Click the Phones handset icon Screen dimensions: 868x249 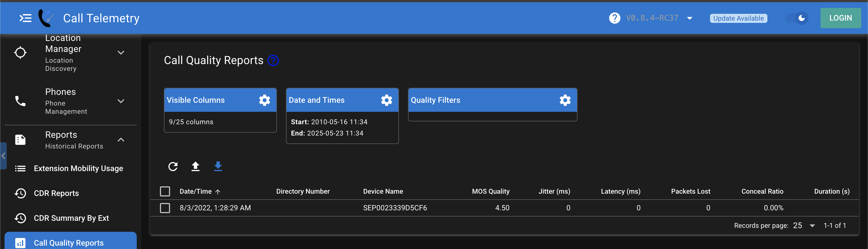(20, 101)
